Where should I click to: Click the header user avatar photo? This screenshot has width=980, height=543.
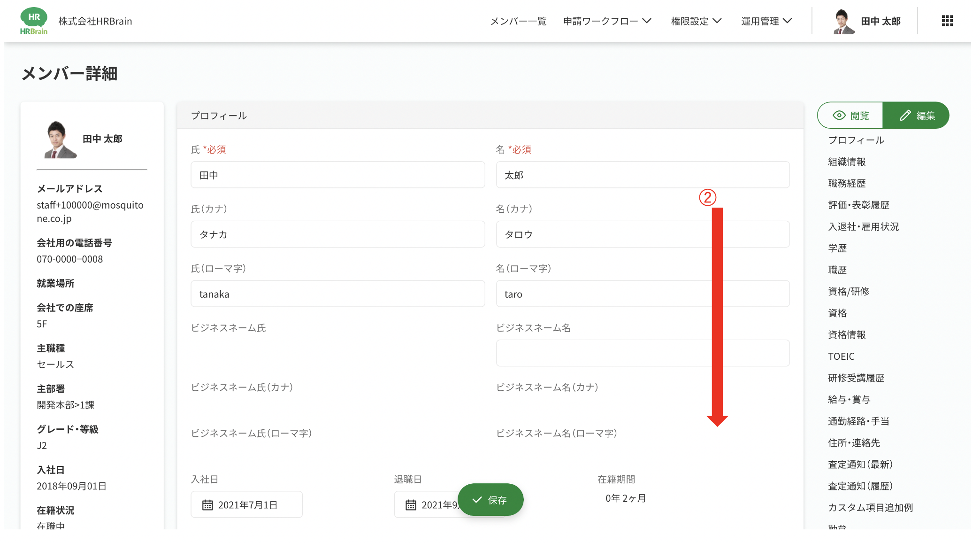click(843, 22)
